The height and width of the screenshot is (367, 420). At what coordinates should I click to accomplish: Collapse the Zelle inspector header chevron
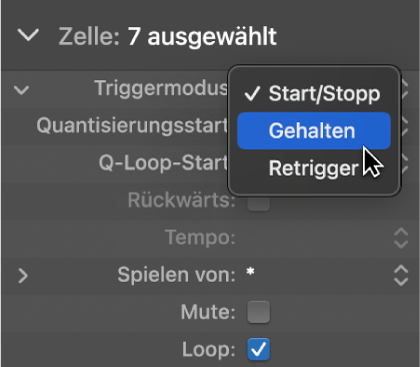tap(28, 35)
